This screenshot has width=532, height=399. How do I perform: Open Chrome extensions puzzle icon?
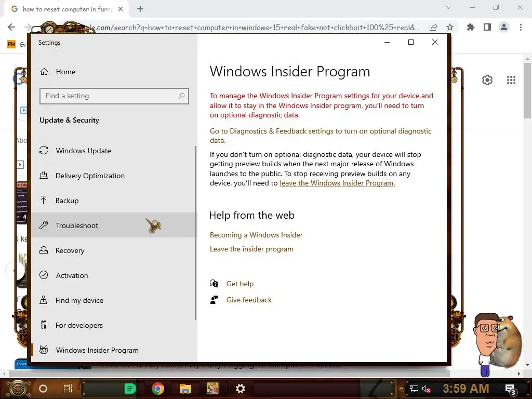pos(470,27)
